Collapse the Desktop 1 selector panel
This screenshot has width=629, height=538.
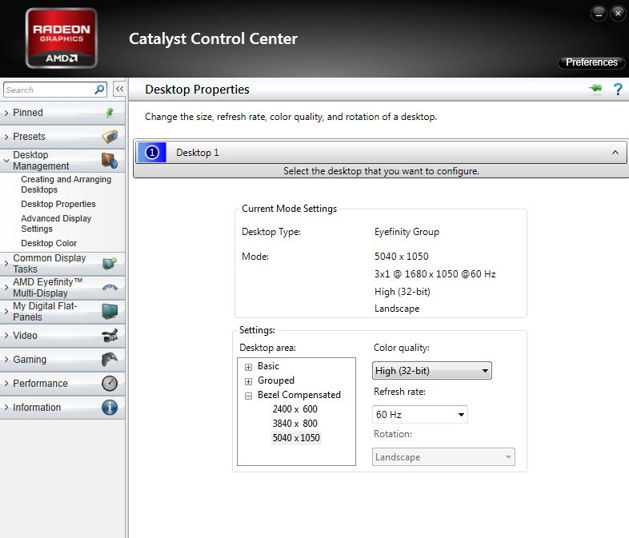pyautogui.click(x=615, y=152)
